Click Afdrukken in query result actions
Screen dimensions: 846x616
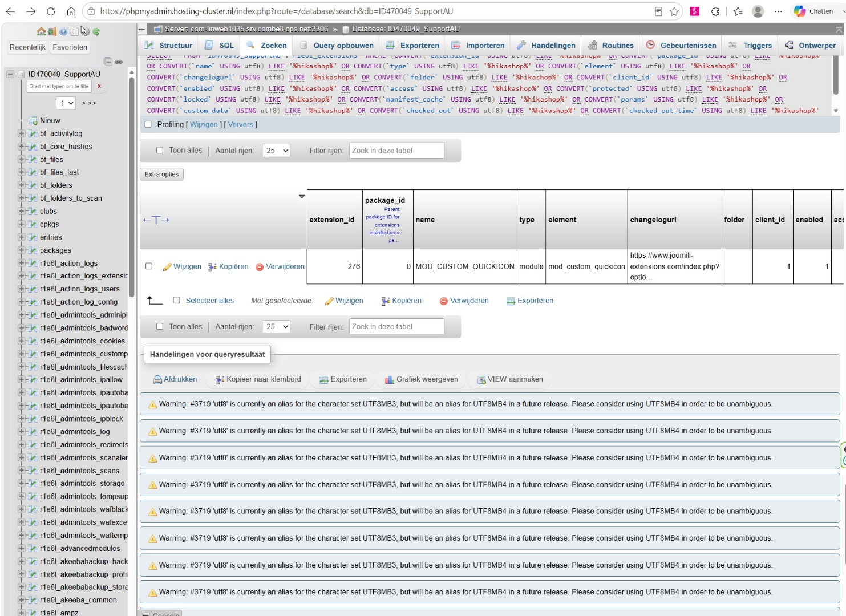point(175,379)
